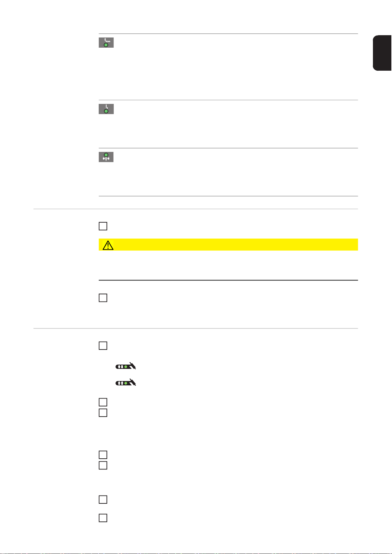Tick the bottom-most empty box on the page
The width and height of the screenshot is (392, 554).
103,518
